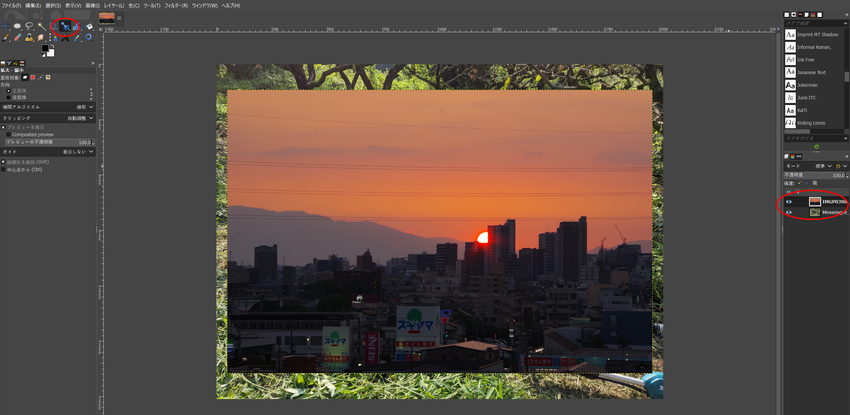Viewport: 850px width, 415px height.
Task: Select the Clone stamp tool
Action: pyautogui.click(x=29, y=37)
